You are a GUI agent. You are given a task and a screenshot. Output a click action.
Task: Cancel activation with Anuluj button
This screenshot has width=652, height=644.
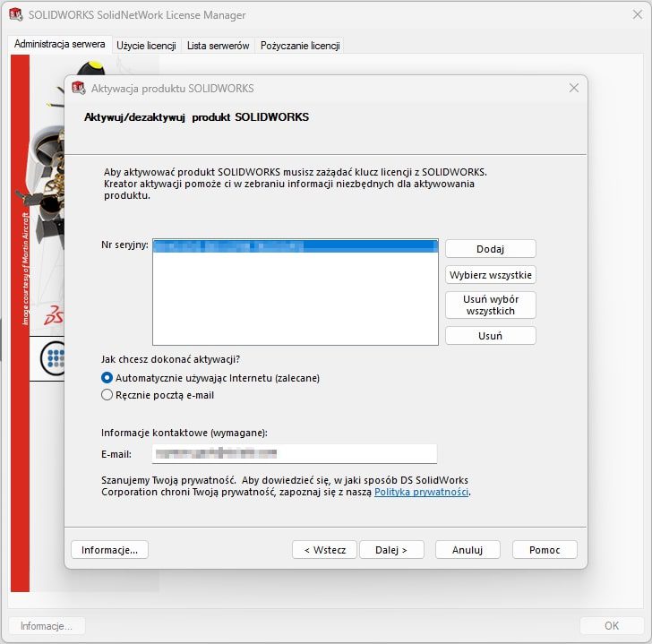pos(468,550)
